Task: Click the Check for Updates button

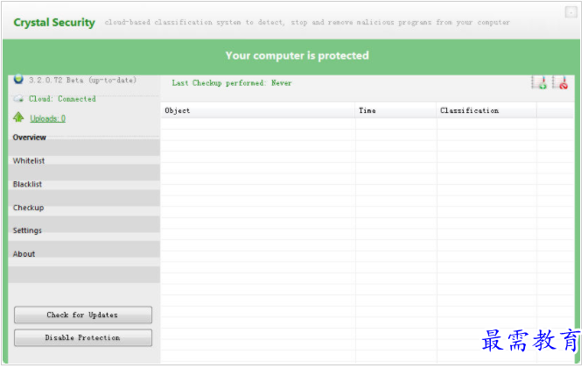Action: pyautogui.click(x=83, y=315)
